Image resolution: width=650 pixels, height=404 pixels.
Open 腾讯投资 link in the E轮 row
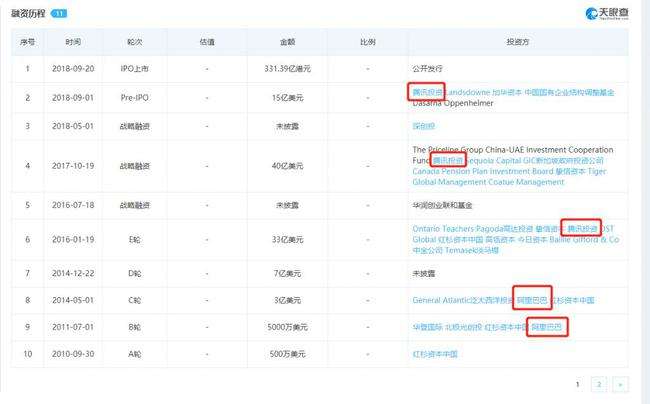click(x=582, y=229)
